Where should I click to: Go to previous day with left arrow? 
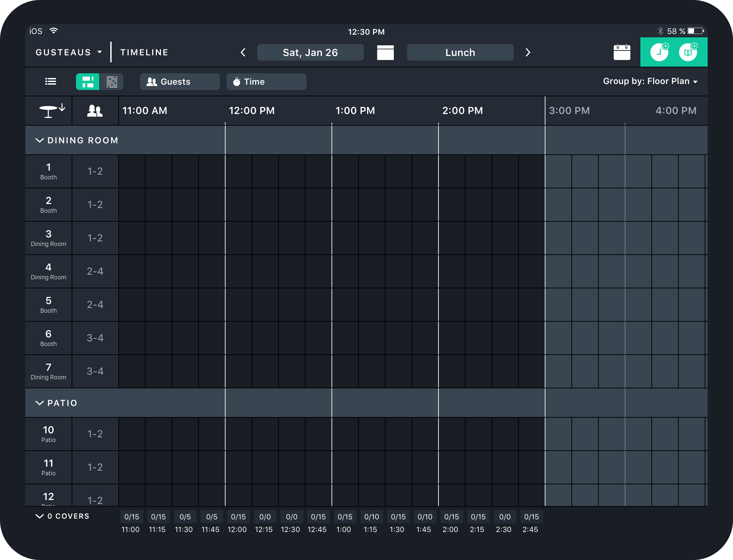coord(243,52)
